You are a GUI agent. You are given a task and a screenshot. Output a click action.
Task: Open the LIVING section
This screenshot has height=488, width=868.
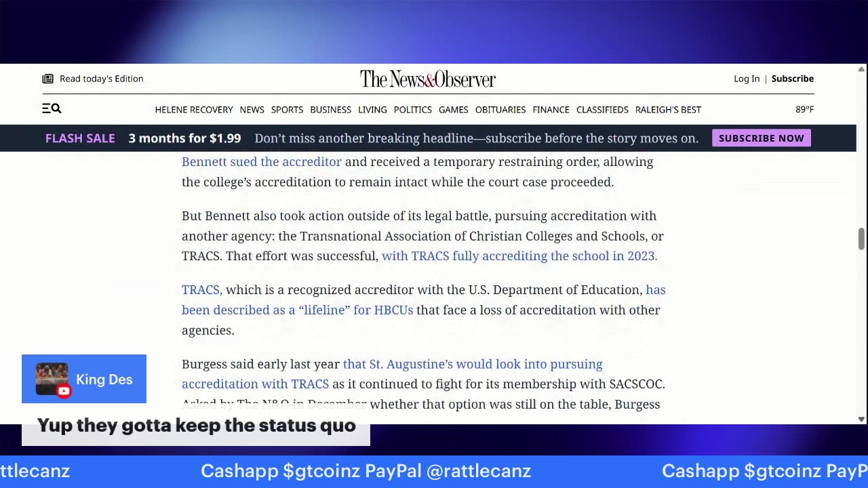[x=372, y=109]
